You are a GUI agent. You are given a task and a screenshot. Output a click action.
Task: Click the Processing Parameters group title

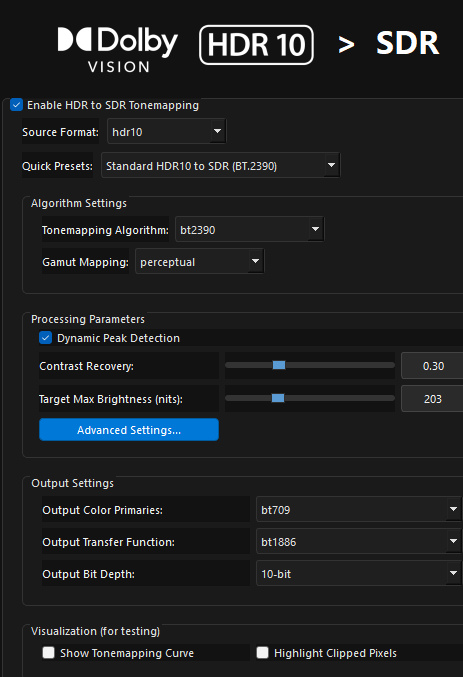tap(88, 319)
